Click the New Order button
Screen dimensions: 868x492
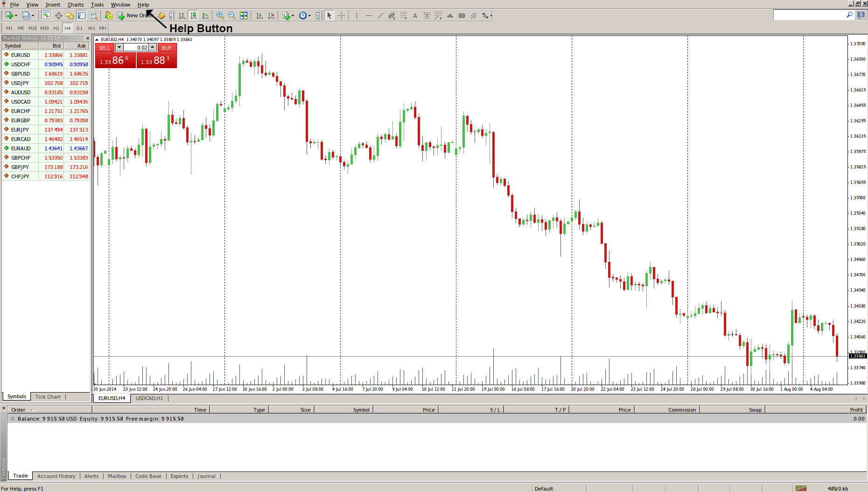135,15
